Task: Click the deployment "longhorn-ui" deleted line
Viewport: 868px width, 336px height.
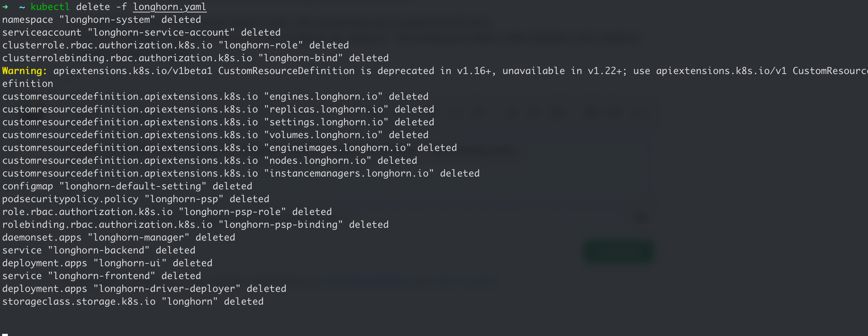Action: pos(107,263)
